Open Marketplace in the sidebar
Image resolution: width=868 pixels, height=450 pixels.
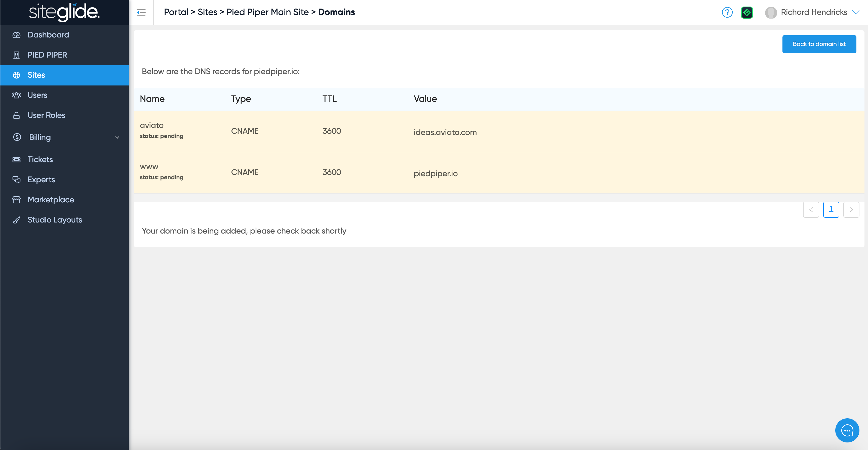point(64,200)
